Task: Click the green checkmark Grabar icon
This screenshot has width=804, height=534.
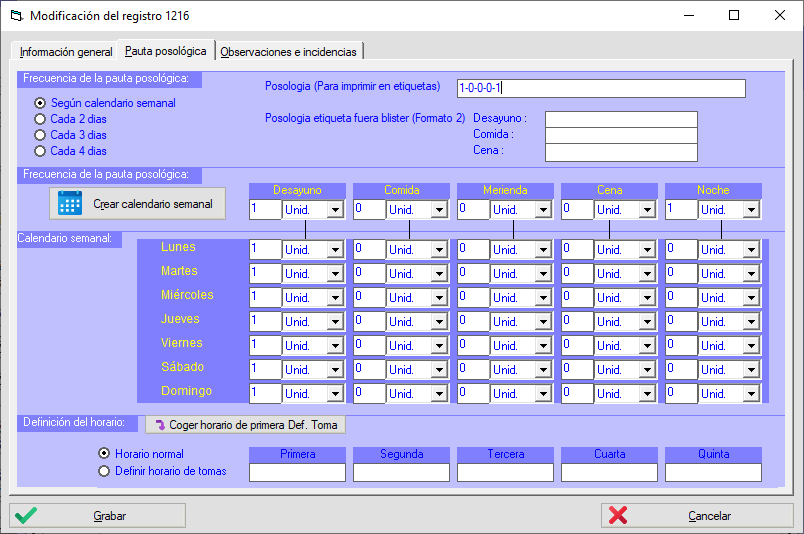Action: coord(27,516)
